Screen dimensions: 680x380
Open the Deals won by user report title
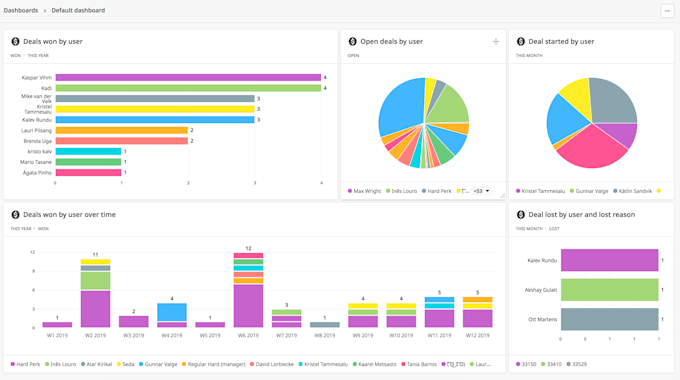[x=53, y=42]
